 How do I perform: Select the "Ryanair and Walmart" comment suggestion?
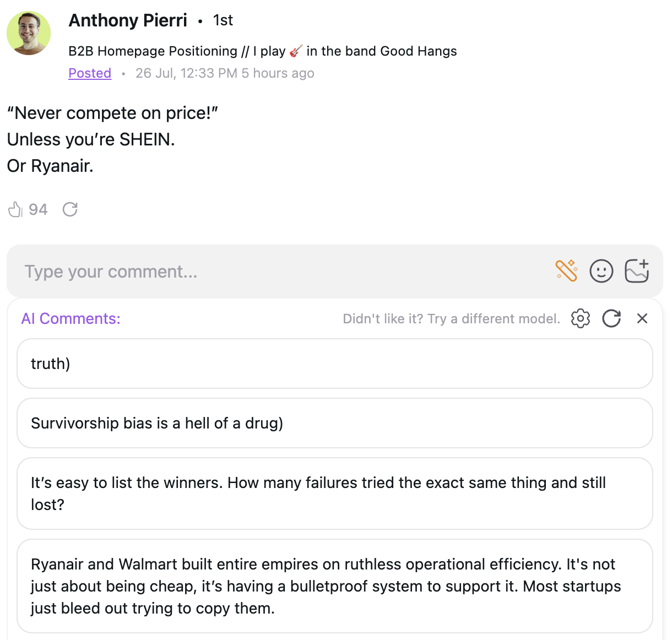tap(334, 586)
